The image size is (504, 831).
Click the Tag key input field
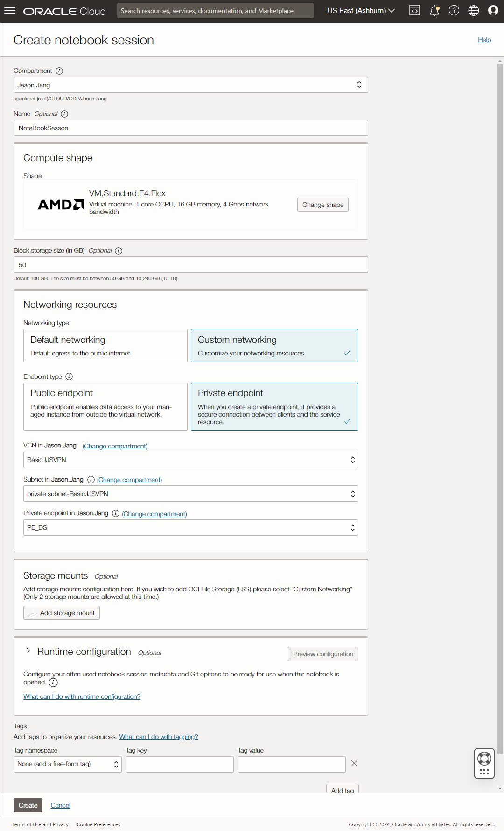point(180,764)
